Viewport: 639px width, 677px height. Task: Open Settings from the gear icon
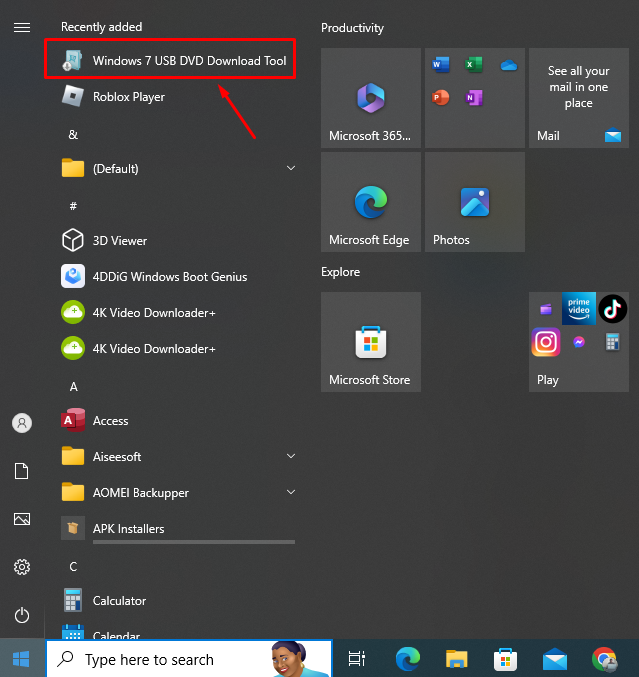click(x=22, y=567)
